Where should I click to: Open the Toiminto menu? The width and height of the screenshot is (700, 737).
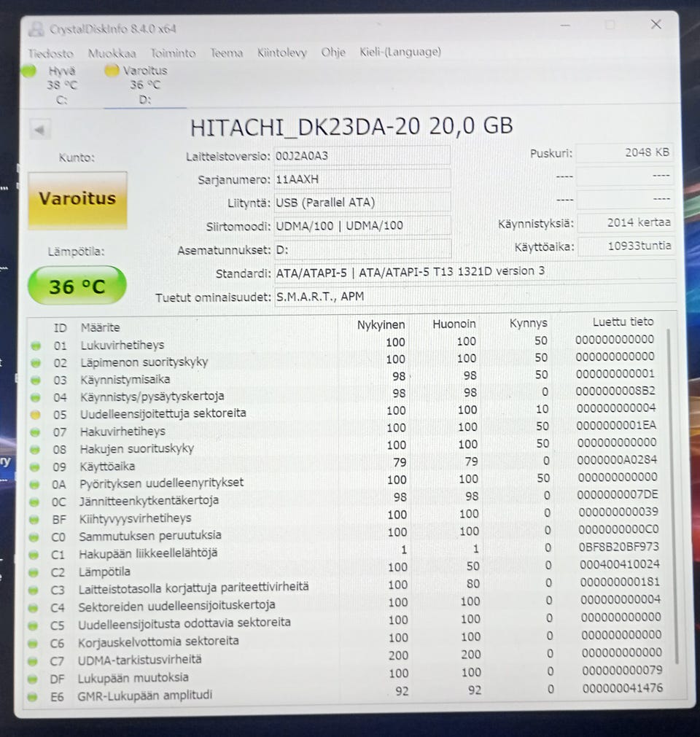tap(173, 53)
